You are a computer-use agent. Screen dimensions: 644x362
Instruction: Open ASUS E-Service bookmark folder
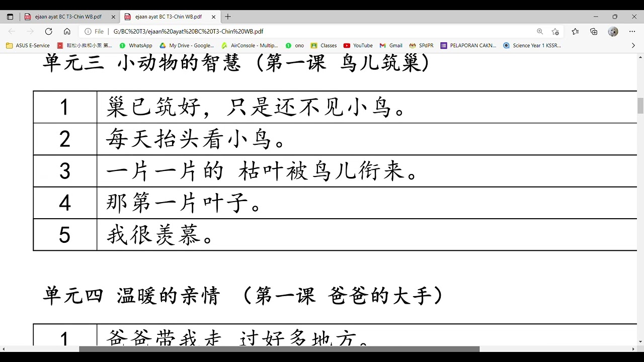[28, 45]
